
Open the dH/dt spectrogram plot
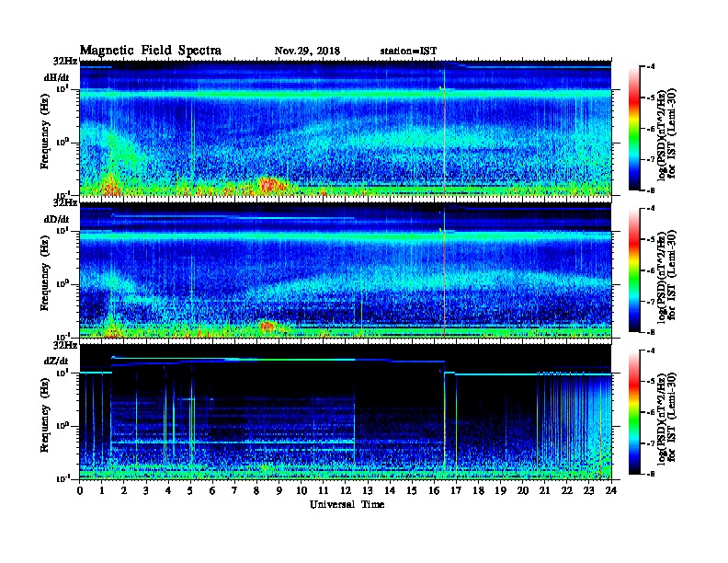pos(346,128)
